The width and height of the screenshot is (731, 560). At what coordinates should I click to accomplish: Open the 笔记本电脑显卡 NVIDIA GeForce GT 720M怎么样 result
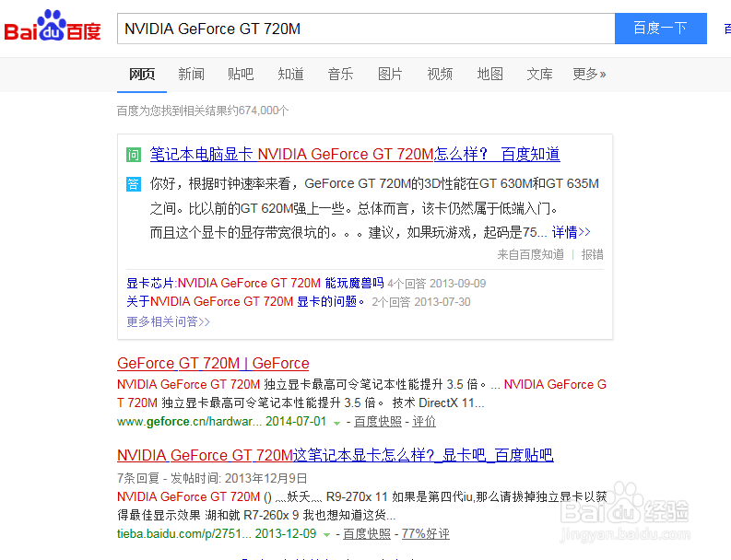[355, 154]
